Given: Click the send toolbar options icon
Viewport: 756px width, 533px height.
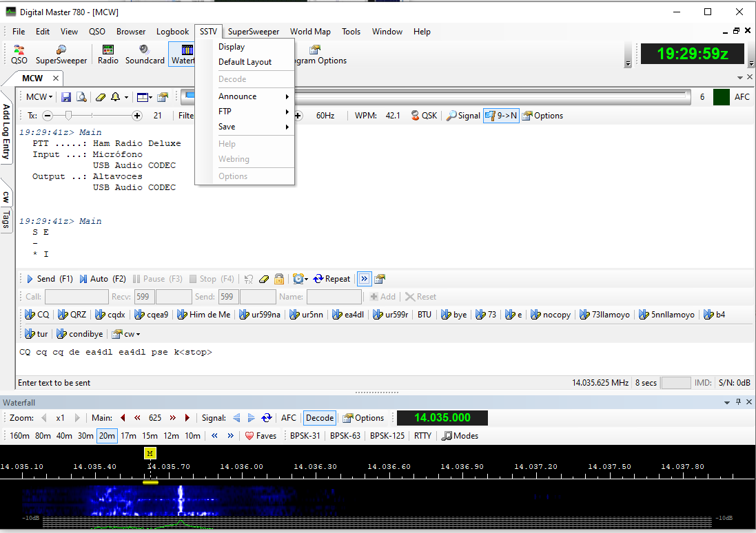Looking at the screenshot, I should click(380, 279).
